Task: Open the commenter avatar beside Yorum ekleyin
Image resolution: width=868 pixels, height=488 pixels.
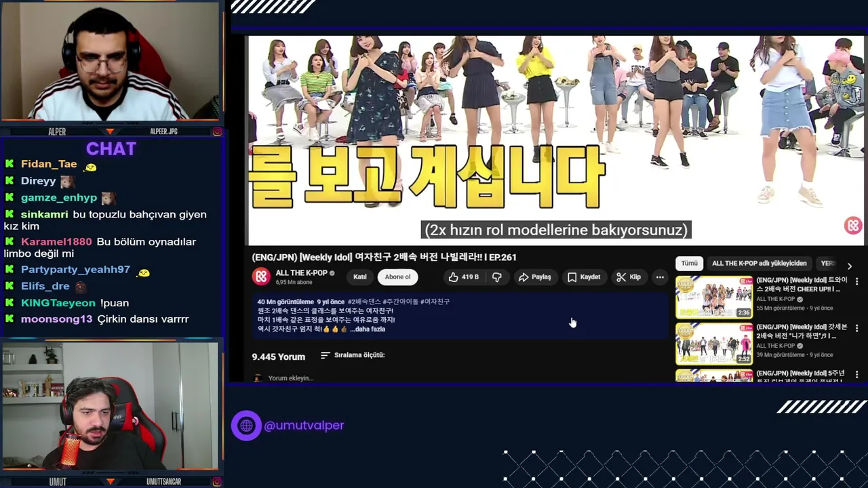Action: pos(257,378)
